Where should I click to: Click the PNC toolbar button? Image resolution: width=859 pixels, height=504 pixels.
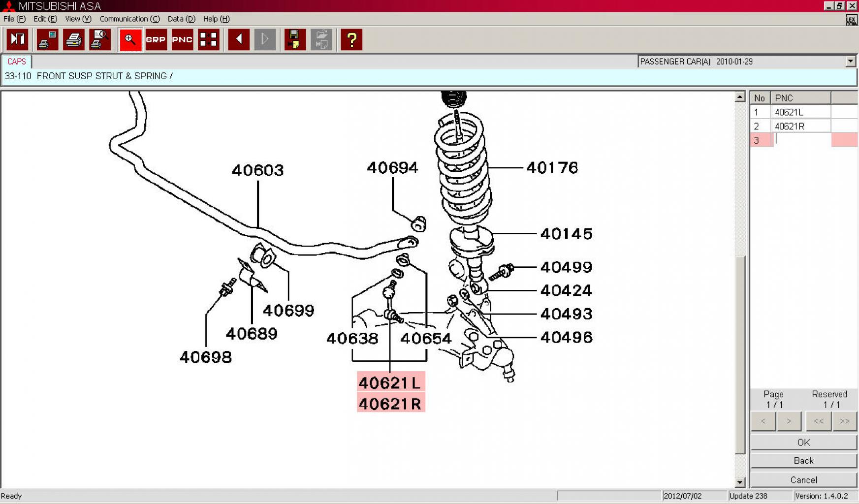click(182, 39)
